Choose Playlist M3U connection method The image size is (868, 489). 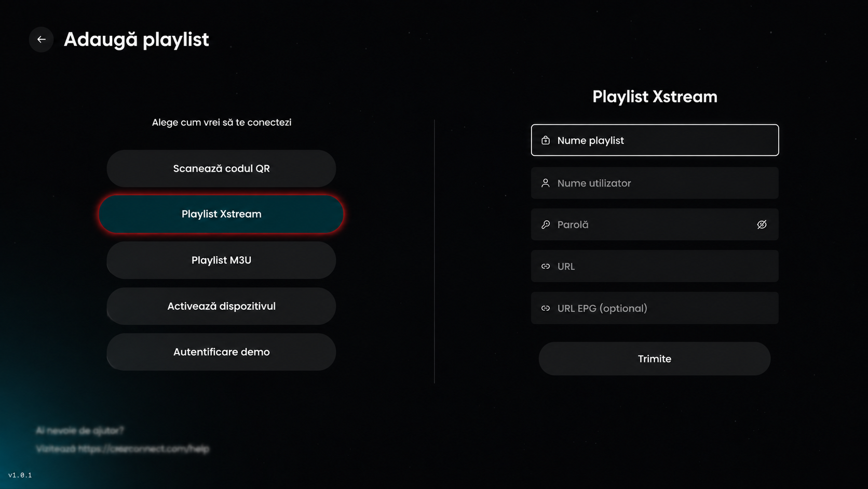[221, 260]
